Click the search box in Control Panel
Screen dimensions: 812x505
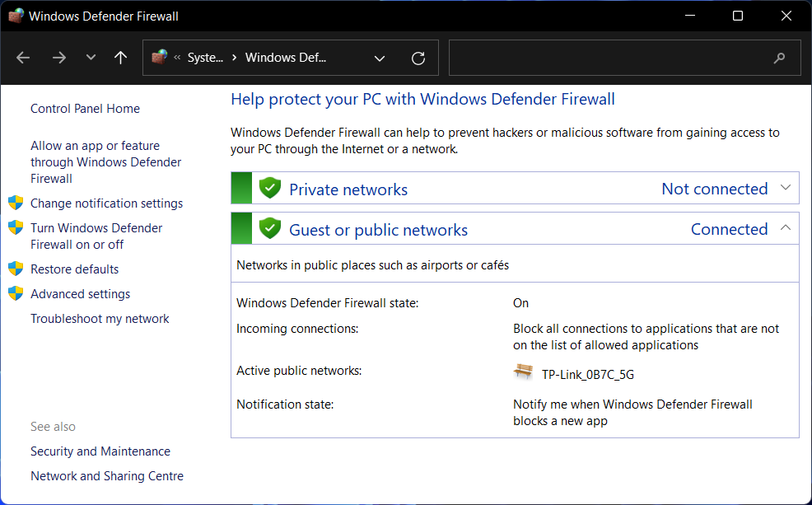[x=624, y=58]
